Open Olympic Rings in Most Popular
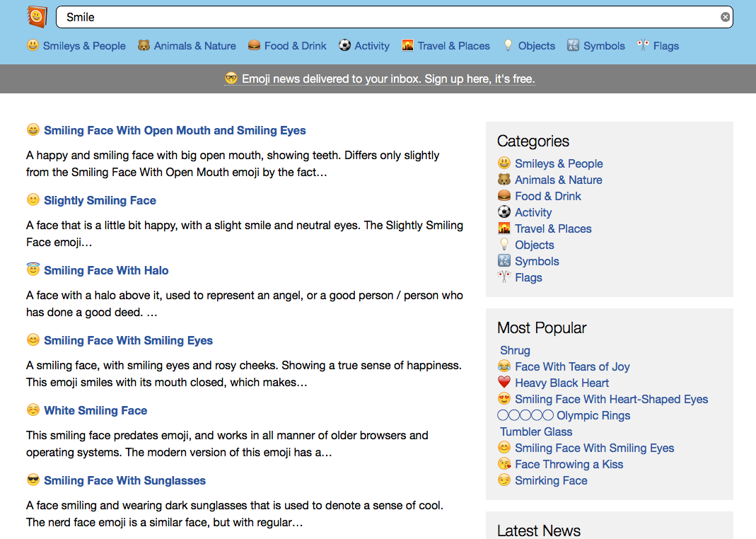The height and width of the screenshot is (539, 756). click(593, 416)
